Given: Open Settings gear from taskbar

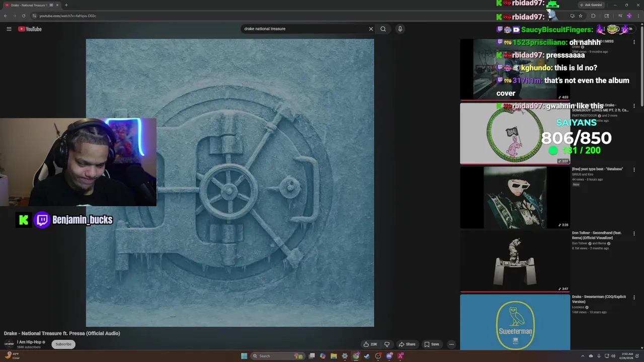Looking at the screenshot, I should [345, 356].
